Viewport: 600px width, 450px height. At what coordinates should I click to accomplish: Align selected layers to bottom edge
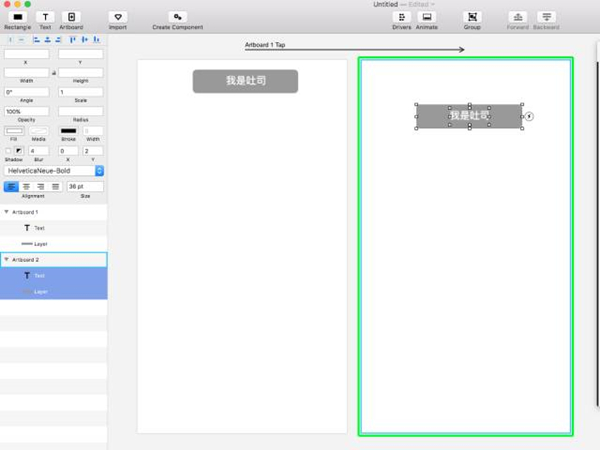[x=96, y=39]
